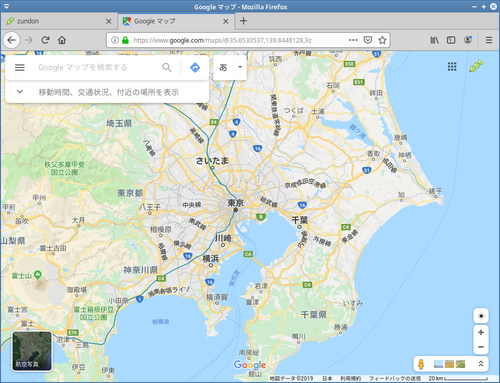Go to the Firefox home page icon
This screenshot has height=383, width=500.
click(62, 40)
